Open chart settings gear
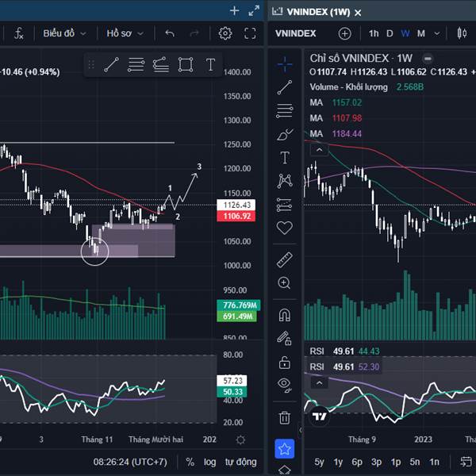 (x=225, y=33)
